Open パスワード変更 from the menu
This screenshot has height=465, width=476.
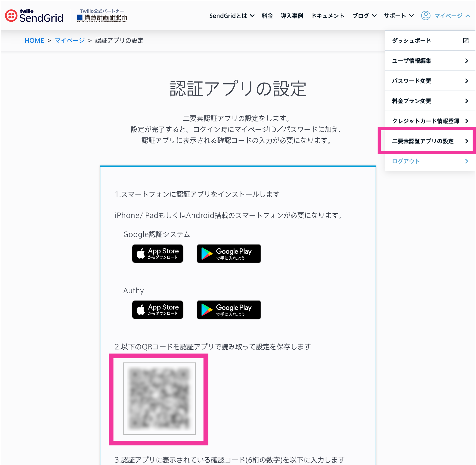click(x=430, y=81)
